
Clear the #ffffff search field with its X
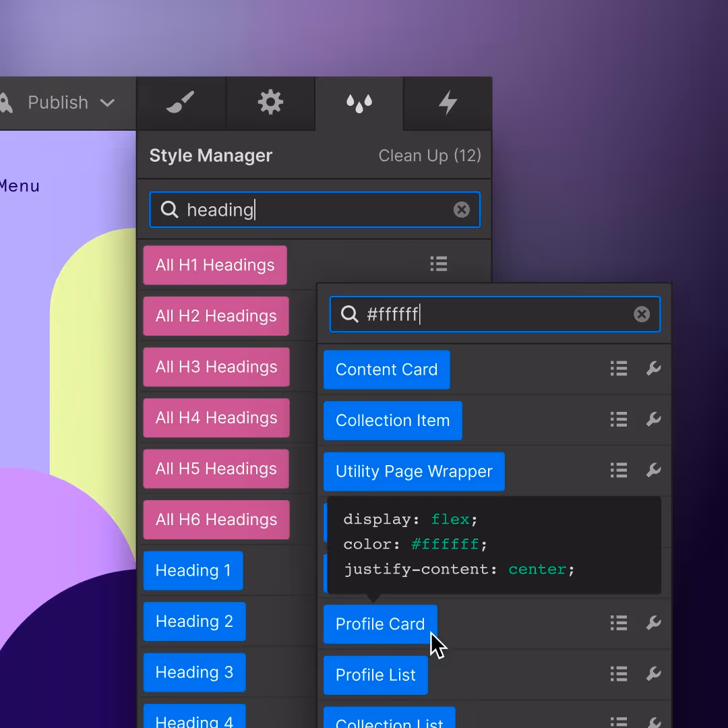coord(641,314)
